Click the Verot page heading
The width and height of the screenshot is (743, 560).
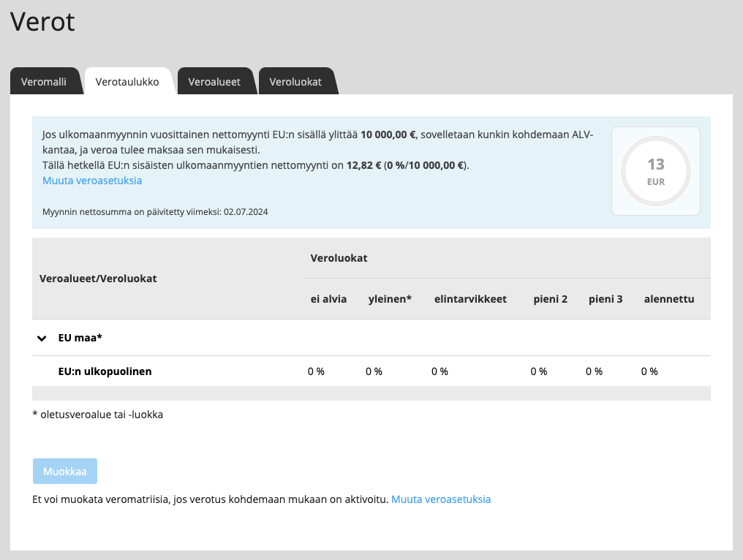pyautogui.click(x=42, y=22)
